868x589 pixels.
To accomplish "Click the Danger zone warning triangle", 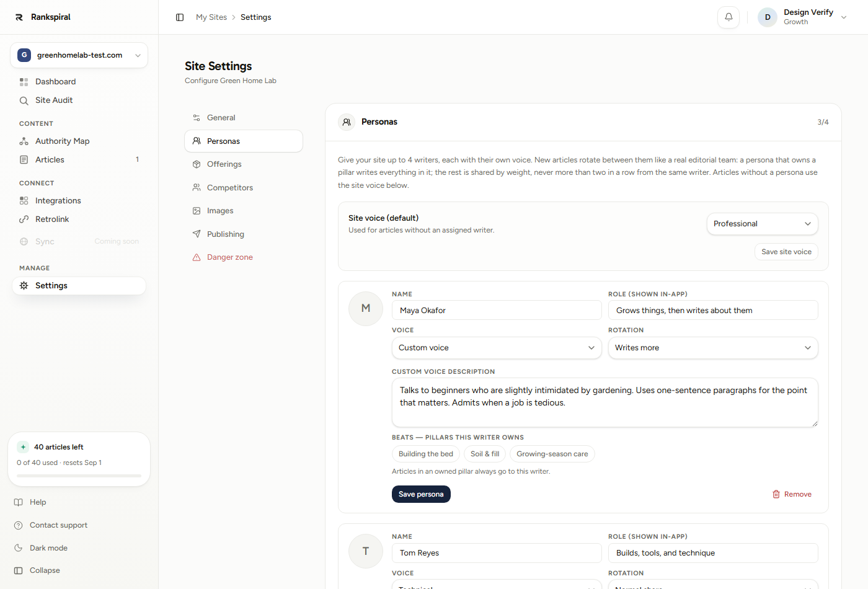I will coord(197,257).
